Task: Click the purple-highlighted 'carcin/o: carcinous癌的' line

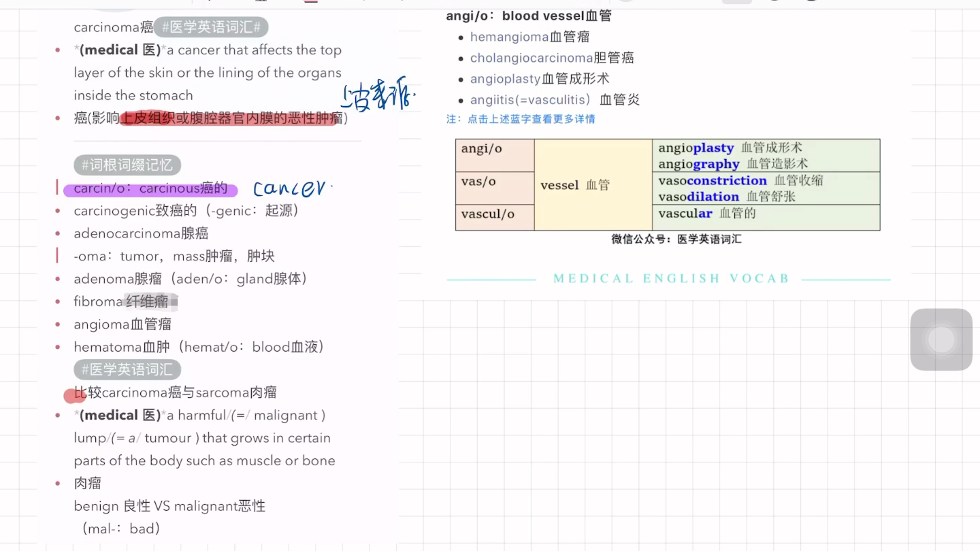Action: coord(150,188)
